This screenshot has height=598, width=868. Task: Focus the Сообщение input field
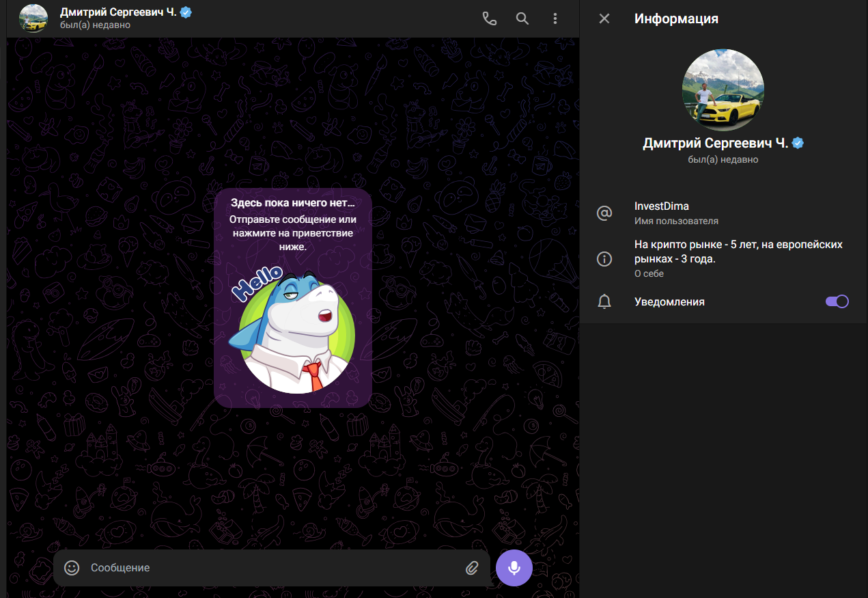[273, 568]
